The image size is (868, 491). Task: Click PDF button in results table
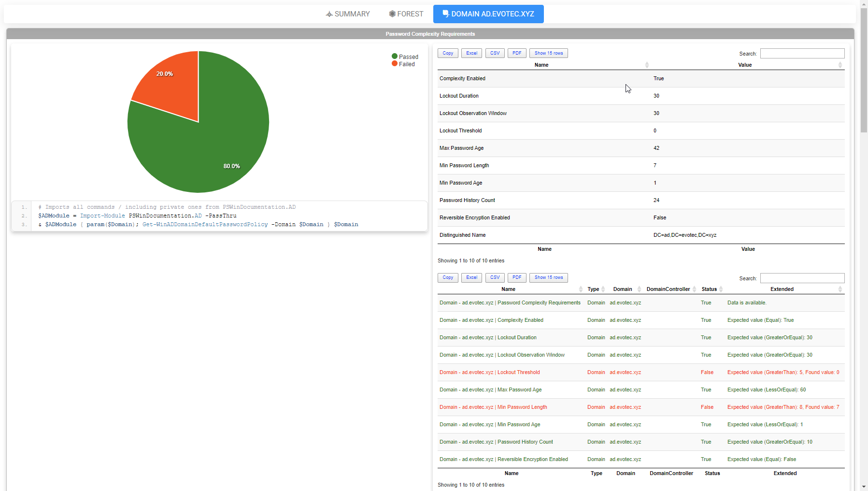(517, 277)
